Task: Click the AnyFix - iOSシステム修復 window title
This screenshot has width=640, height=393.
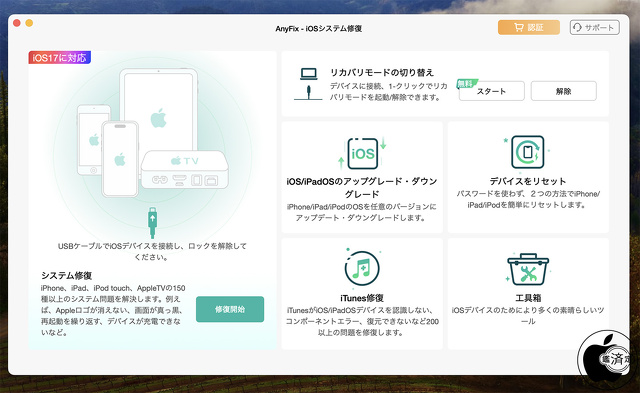Action: (318, 29)
